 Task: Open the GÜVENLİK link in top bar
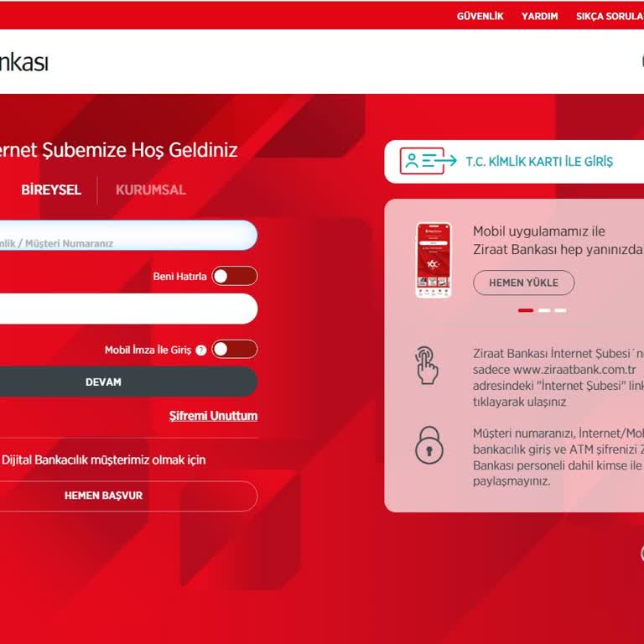[480, 16]
